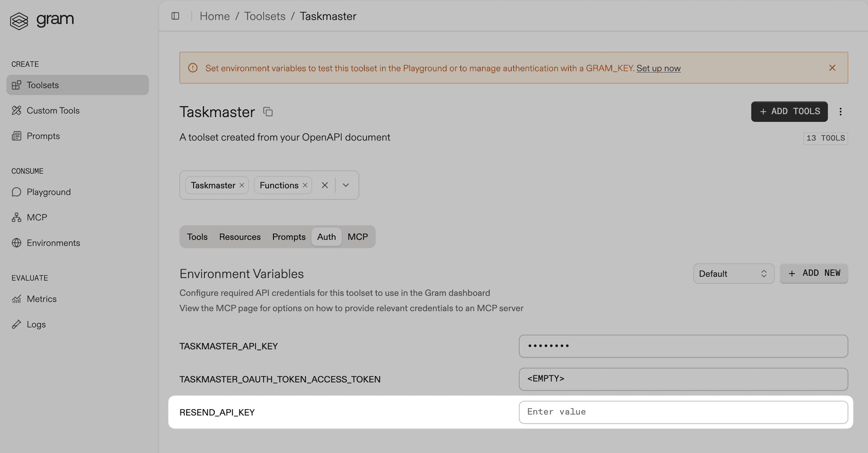Open the three-dot overflow menu beside ADD TOOLS
The image size is (868, 453).
point(841,111)
